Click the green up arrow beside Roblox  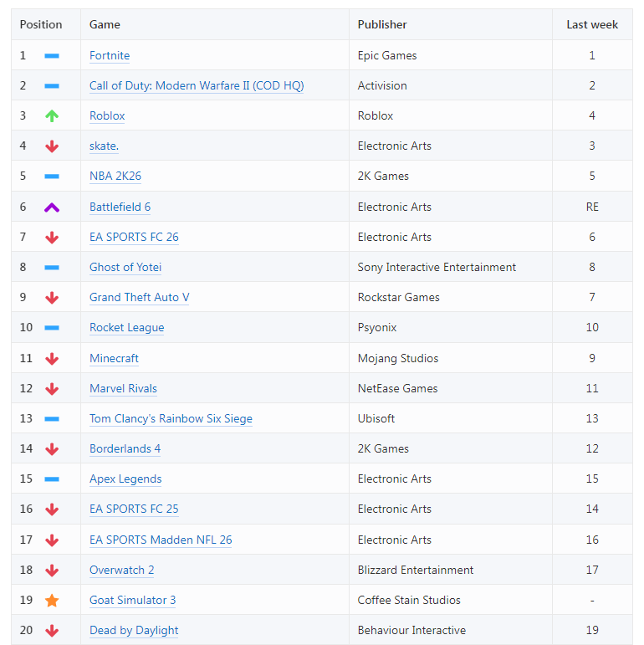(x=52, y=116)
